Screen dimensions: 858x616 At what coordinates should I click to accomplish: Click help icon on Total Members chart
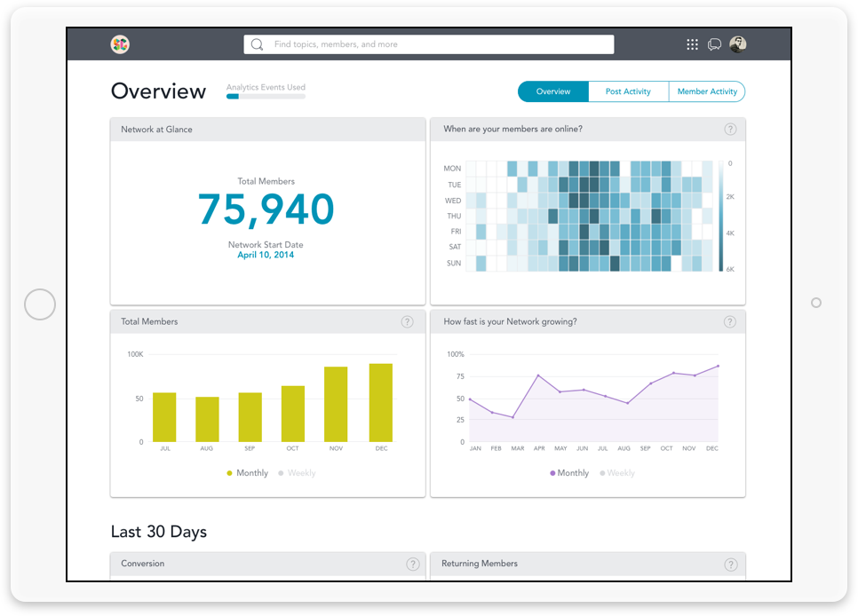click(x=407, y=322)
